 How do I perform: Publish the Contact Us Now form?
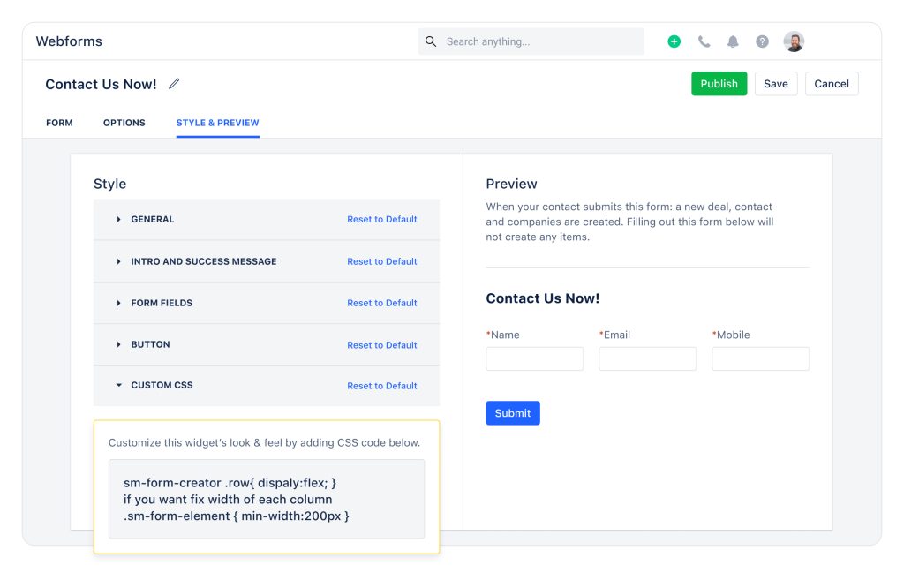[x=719, y=83]
